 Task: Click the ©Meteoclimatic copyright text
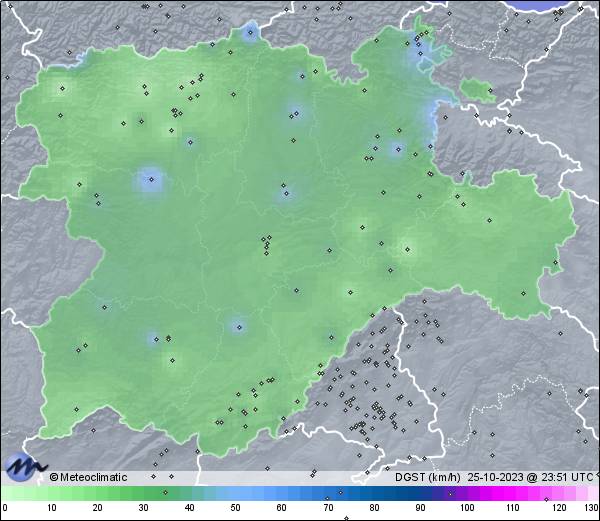click(x=88, y=477)
